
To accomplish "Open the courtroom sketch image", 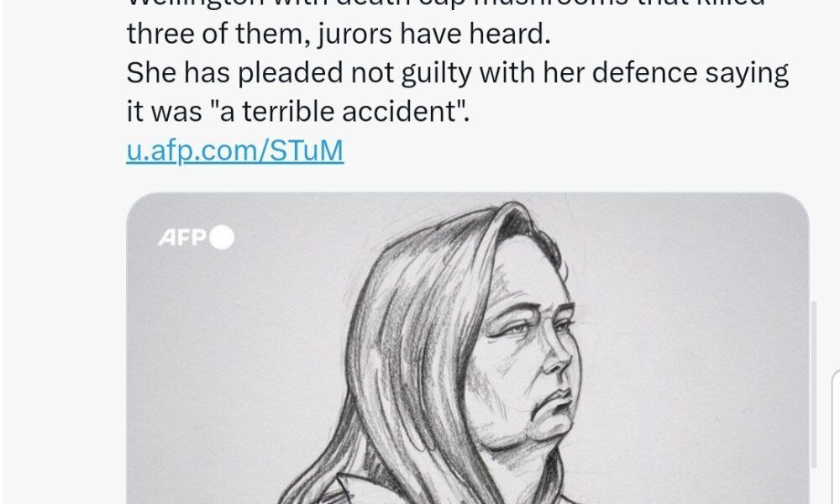I will click(468, 348).
